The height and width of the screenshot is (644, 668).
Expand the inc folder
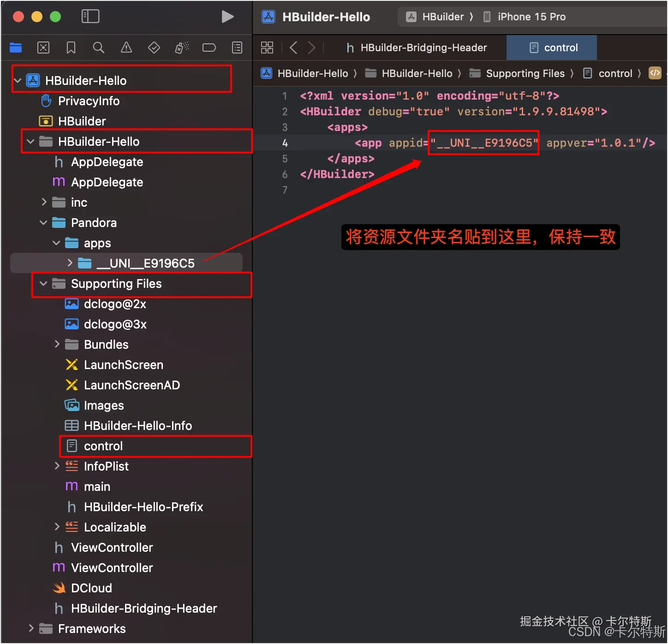[44, 202]
